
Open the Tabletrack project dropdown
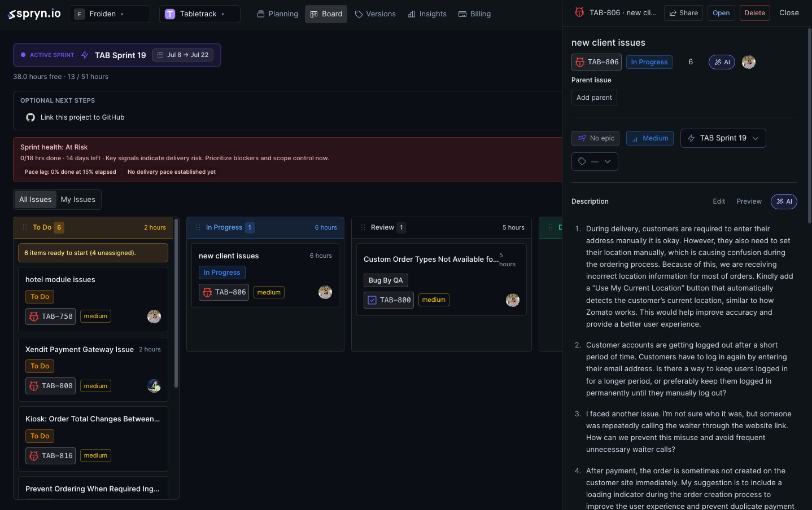(x=200, y=14)
